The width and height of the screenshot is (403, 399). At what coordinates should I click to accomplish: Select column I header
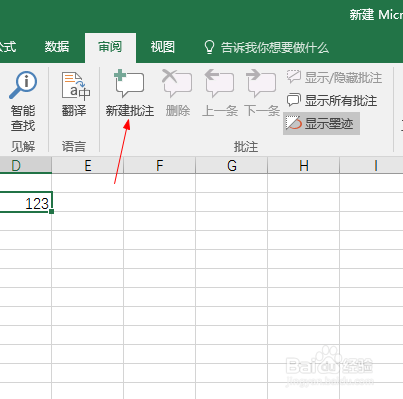(371, 165)
